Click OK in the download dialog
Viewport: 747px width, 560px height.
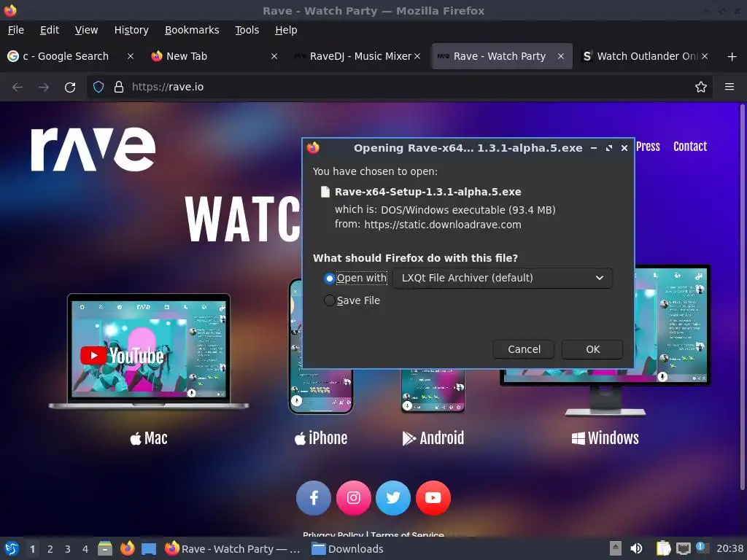[x=592, y=349]
